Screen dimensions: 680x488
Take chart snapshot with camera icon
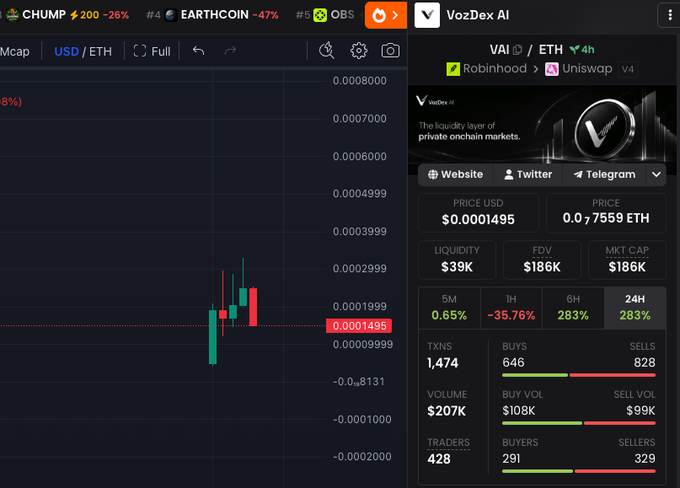click(390, 51)
